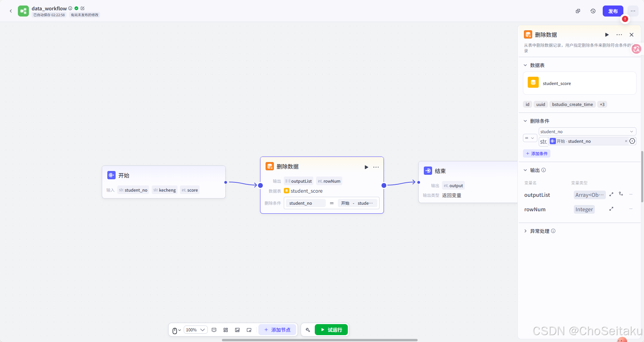Click the rowNum tag in 删除数据 node

(329, 181)
